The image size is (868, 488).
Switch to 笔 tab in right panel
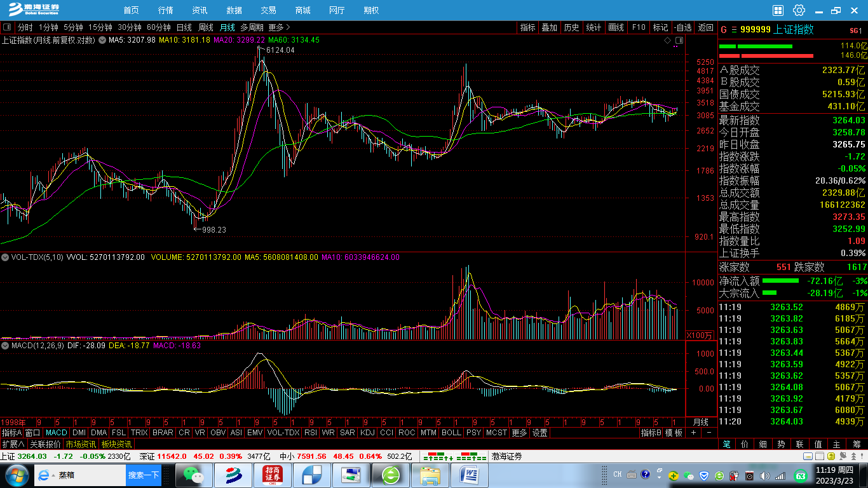[726, 444]
